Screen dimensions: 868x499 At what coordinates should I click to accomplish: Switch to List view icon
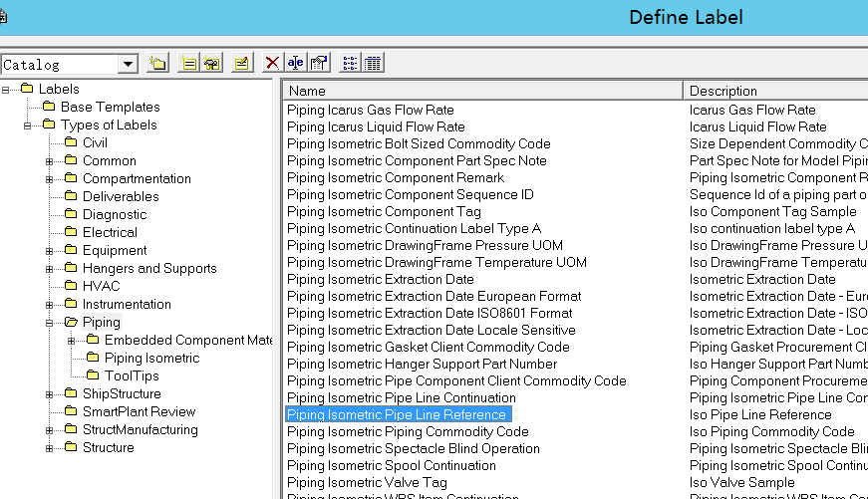pyautogui.click(x=350, y=63)
